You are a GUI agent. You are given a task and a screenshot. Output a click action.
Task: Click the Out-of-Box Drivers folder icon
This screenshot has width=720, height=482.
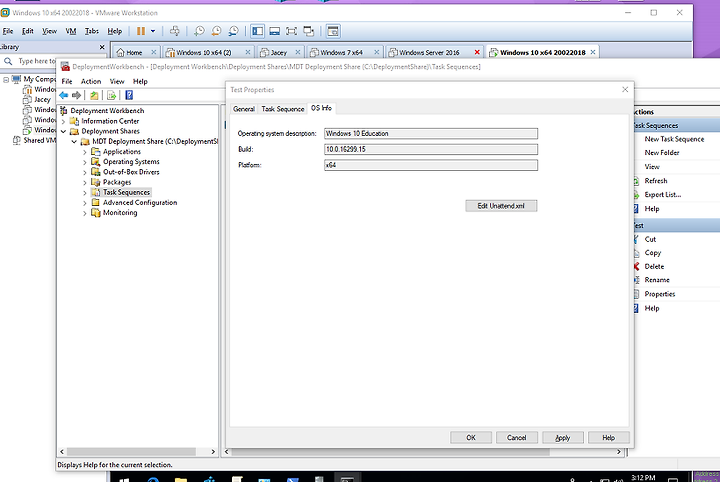(96, 172)
